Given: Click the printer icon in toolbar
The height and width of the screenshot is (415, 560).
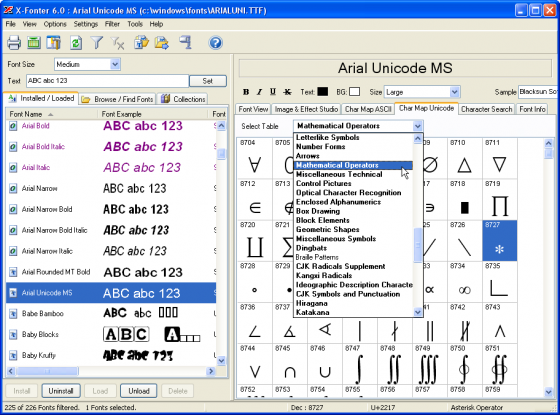Looking at the screenshot, I should pyautogui.click(x=14, y=43).
